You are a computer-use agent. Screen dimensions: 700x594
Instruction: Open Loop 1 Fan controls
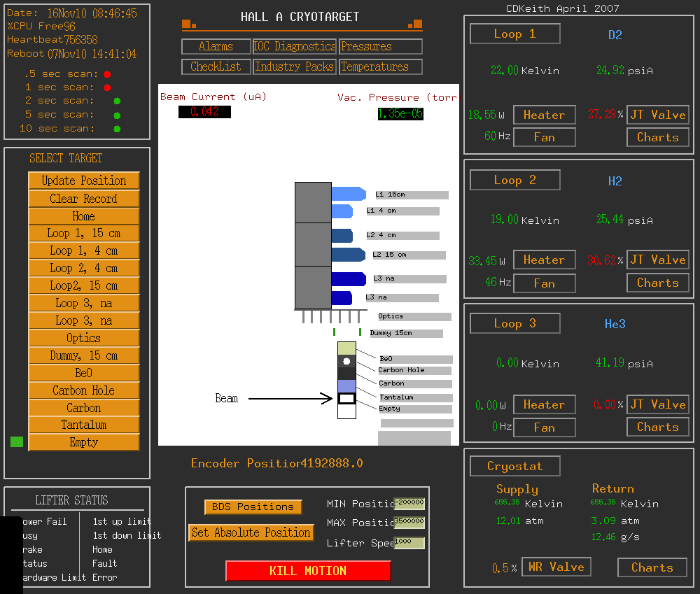pyautogui.click(x=544, y=137)
